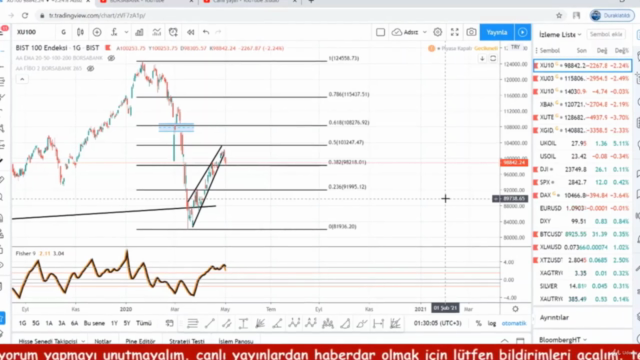Start bar replay with the rewind icon
This screenshot has width=640, height=360.
(191, 32)
